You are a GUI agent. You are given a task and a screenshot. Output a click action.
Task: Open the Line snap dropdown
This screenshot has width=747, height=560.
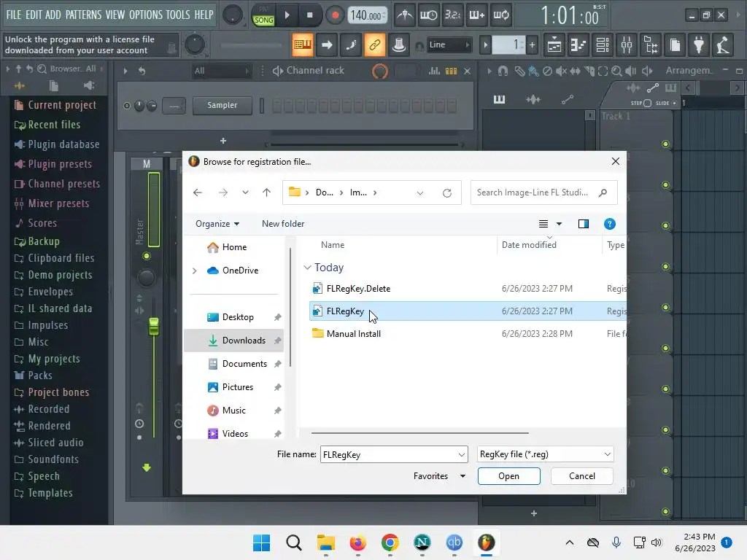(449, 44)
